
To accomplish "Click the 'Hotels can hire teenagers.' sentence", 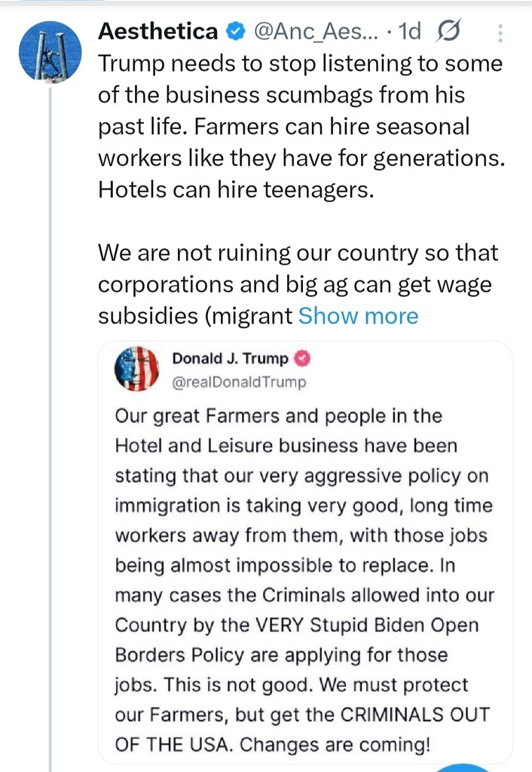I will click(236, 189).
